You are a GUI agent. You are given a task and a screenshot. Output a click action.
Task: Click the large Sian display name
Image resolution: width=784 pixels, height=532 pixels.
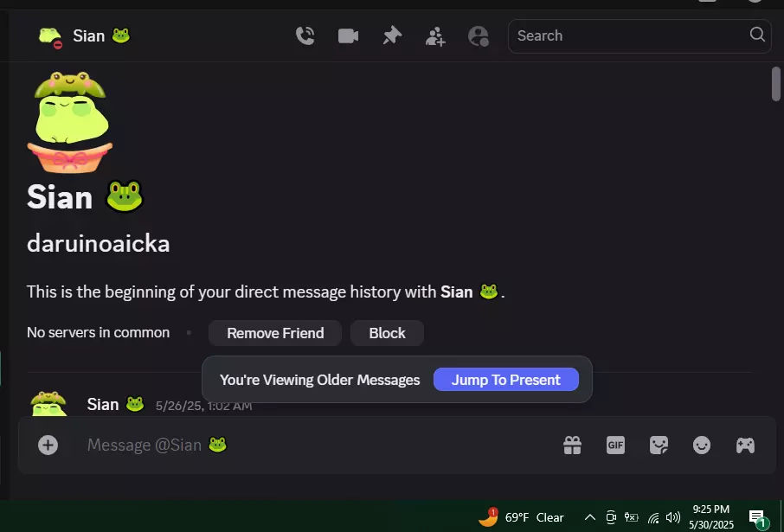coord(60,197)
